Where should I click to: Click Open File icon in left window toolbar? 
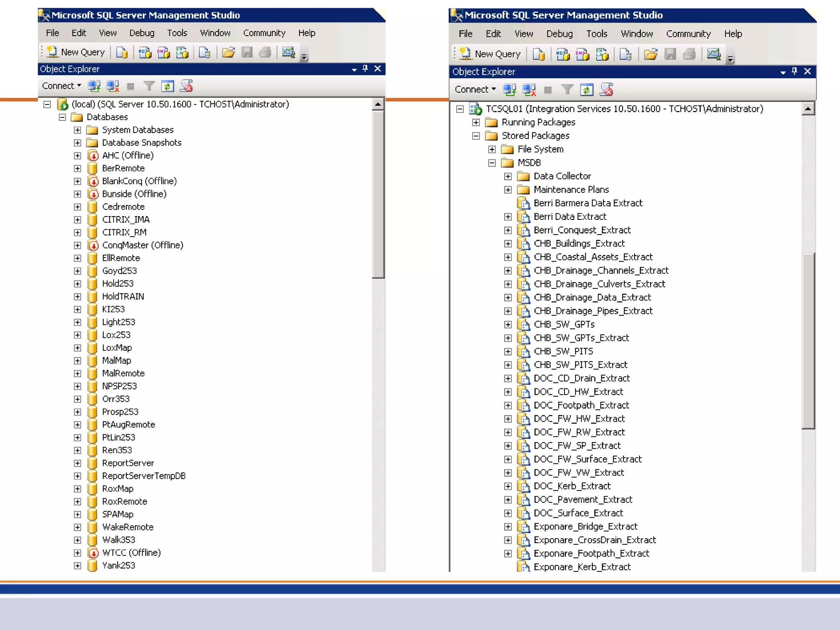(228, 52)
